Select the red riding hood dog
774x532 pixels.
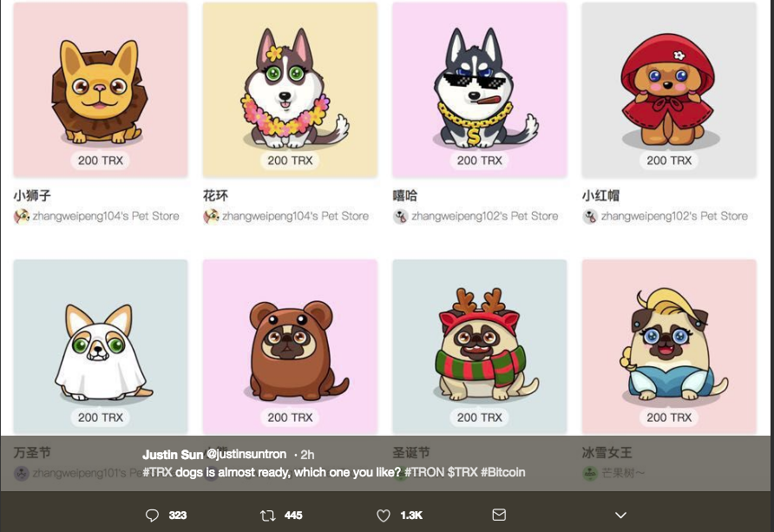point(669,89)
